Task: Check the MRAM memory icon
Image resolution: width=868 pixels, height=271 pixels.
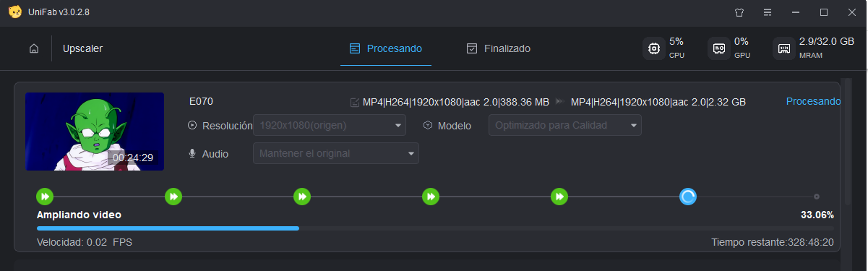Action: [783, 48]
